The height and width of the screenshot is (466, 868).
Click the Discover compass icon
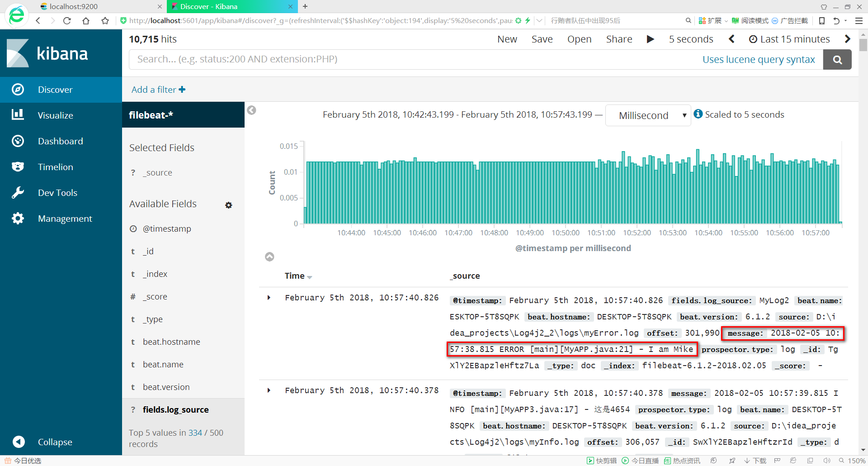[x=18, y=90]
